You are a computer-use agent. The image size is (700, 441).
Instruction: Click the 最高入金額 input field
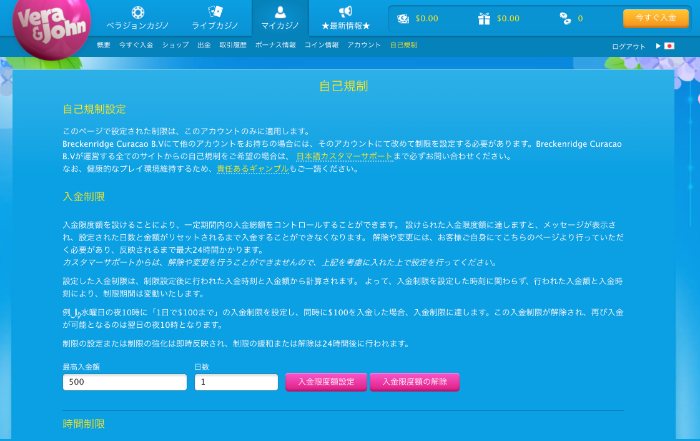click(125, 382)
